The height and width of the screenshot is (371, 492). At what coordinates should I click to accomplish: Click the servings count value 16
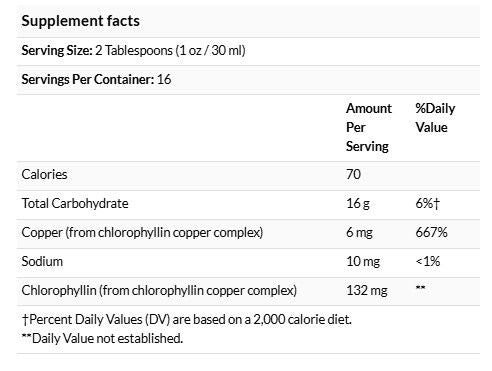pyautogui.click(x=164, y=80)
